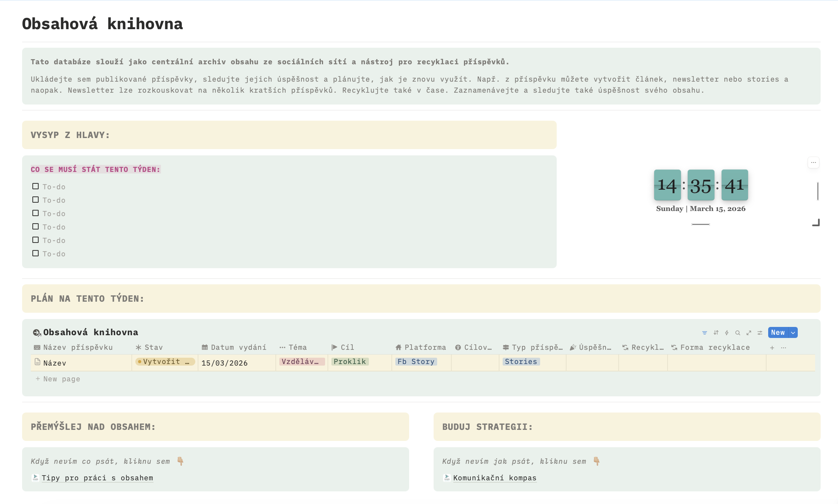Click the database search magnifier icon
The image size is (838, 504).
tap(737, 333)
